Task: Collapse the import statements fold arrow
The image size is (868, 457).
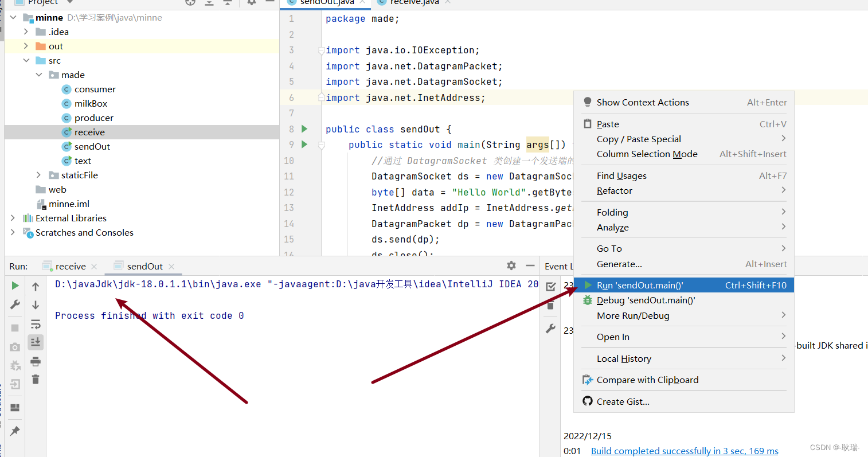Action: (320, 50)
